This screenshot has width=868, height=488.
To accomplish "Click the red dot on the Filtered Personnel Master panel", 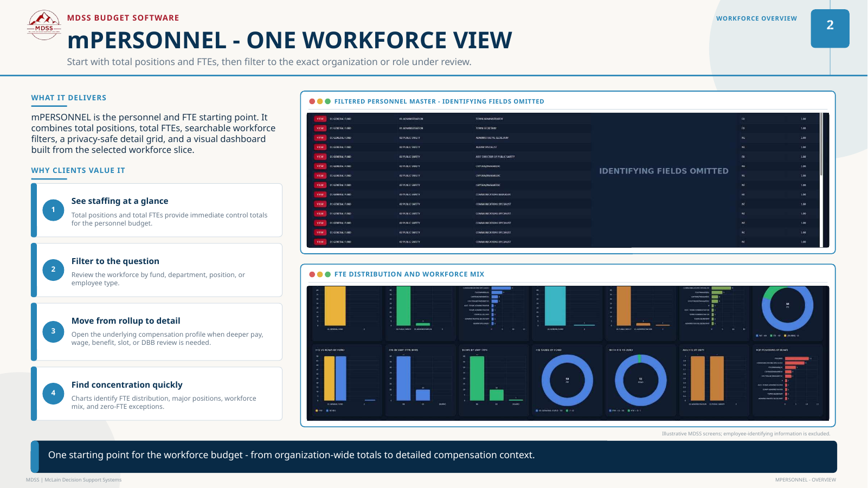I will coord(312,101).
